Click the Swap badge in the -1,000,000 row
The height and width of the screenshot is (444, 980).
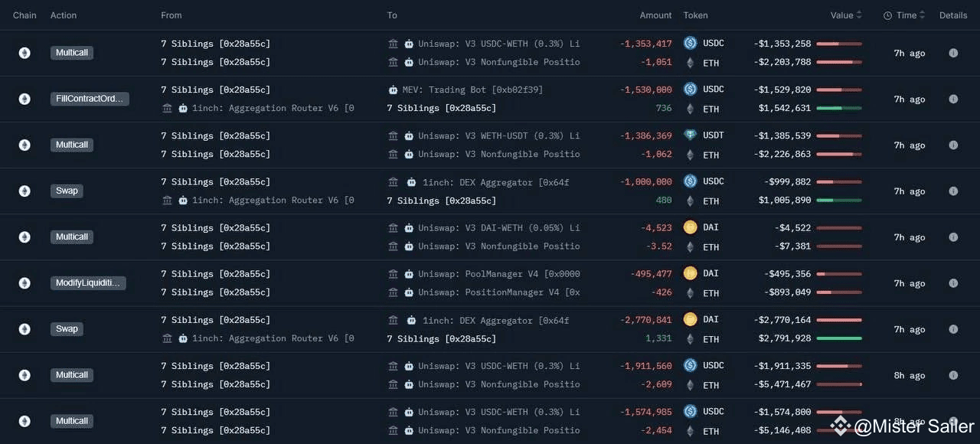(x=67, y=191)
